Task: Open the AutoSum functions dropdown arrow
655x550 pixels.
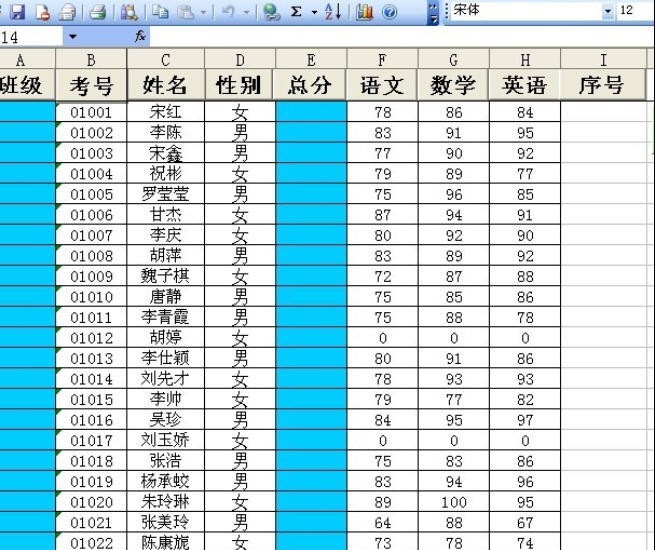Action: [x=314, y=12]
